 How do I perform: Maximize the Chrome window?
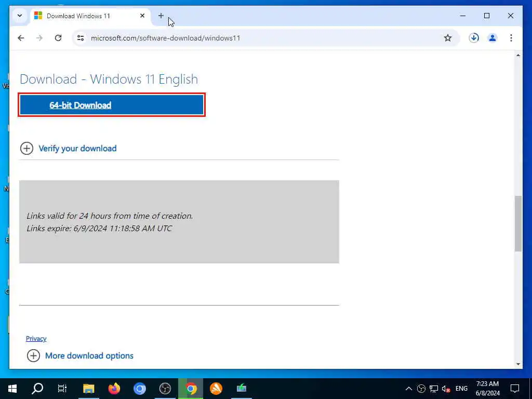486,16
